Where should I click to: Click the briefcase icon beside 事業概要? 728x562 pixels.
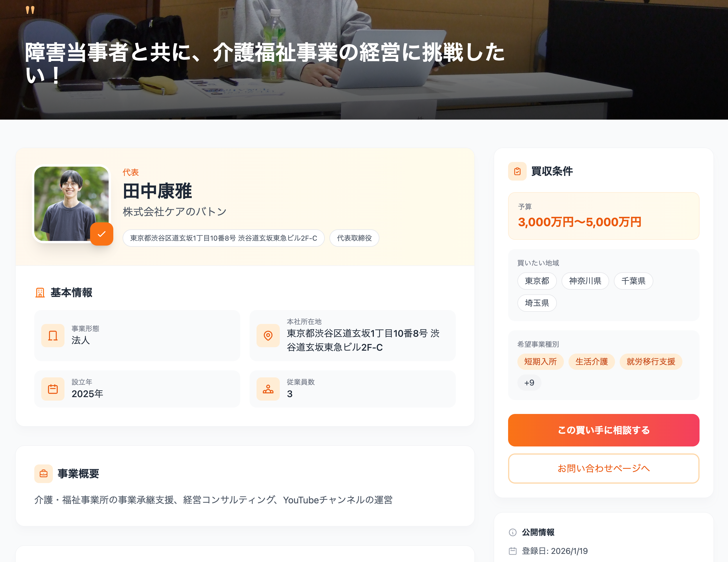pyautogui.click(x=44, y=473)
